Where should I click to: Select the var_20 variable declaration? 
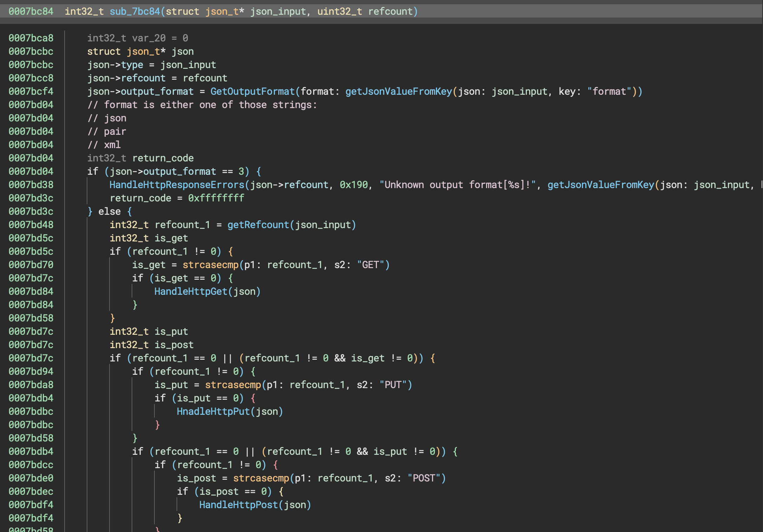(x=149, y=38)
